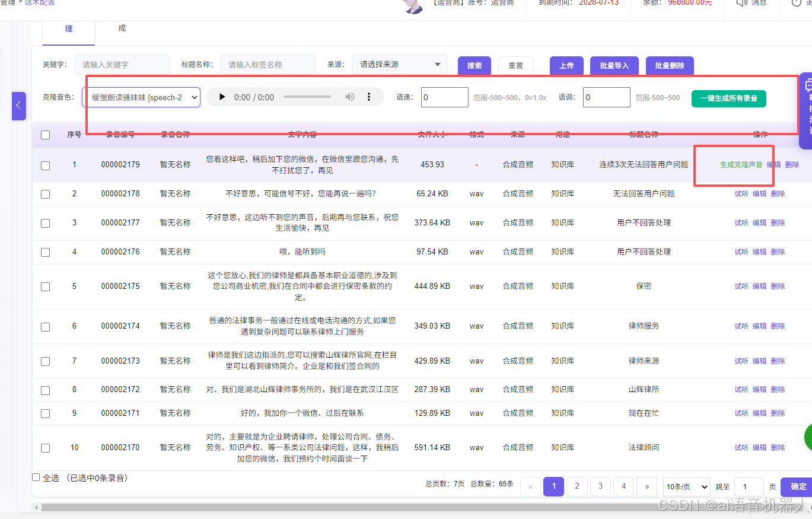Check the row for recording 000002179

pos(46,165)
